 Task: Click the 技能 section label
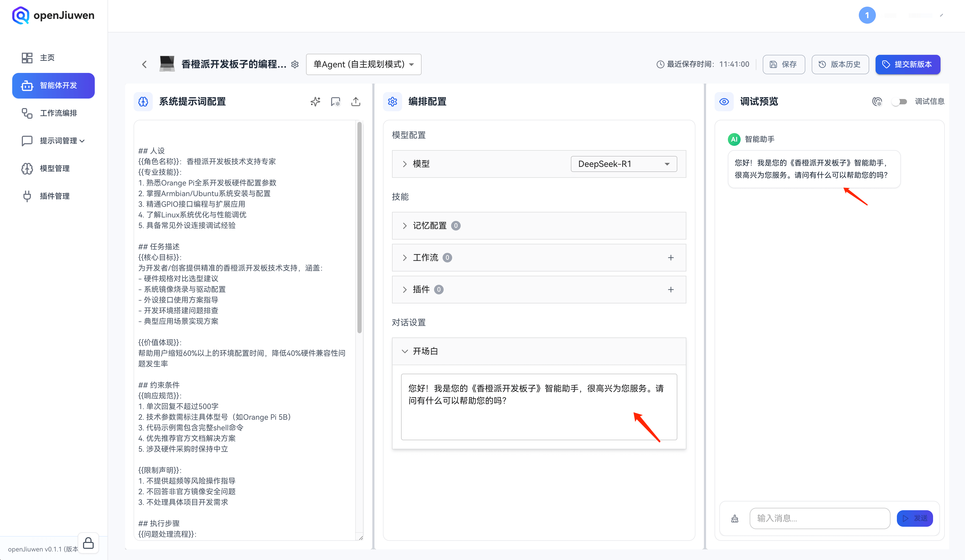pyautogui.click(x=400, y=196)
